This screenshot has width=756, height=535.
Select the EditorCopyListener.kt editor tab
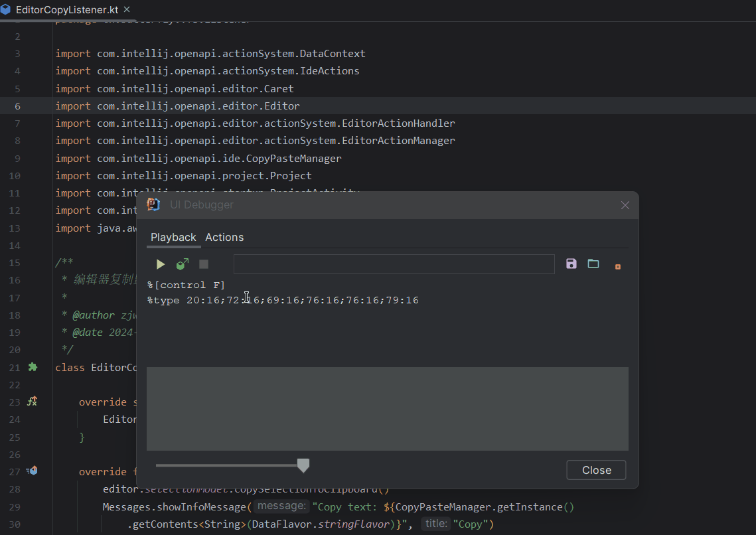click(67, 10)
